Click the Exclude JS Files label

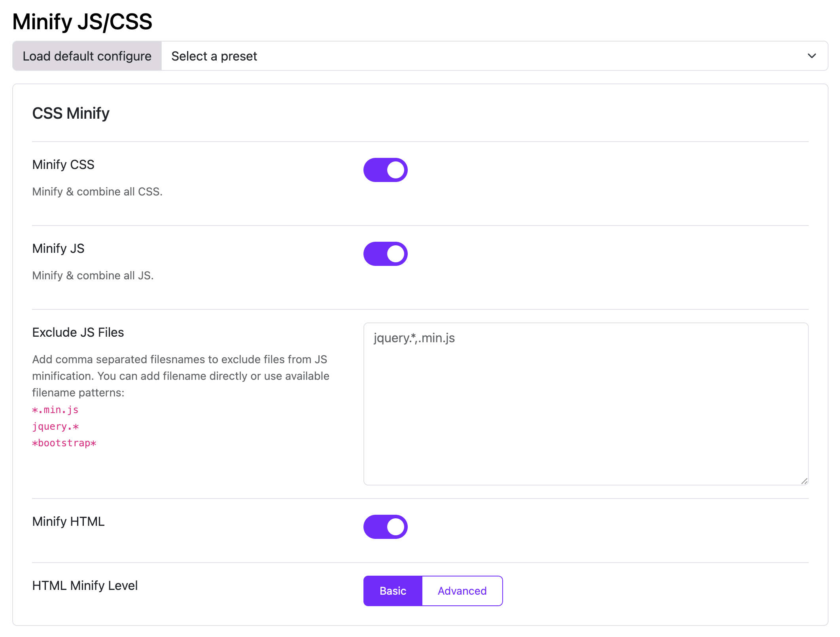[78, 332]
